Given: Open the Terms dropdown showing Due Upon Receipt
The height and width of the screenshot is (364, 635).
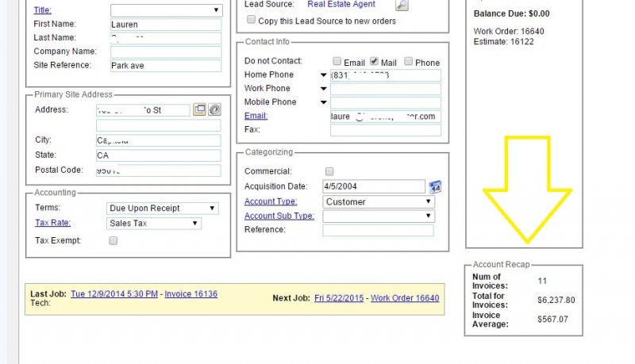Looking at the screenshot, I should click(x=163, y=209).
